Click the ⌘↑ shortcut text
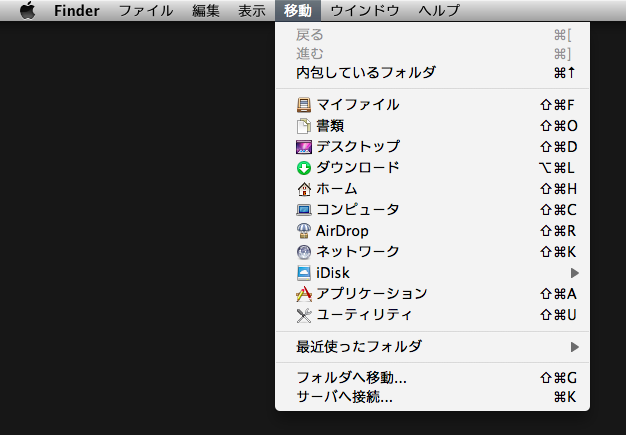This screenshot has width=626, height=435. click(x=565, y=73)
